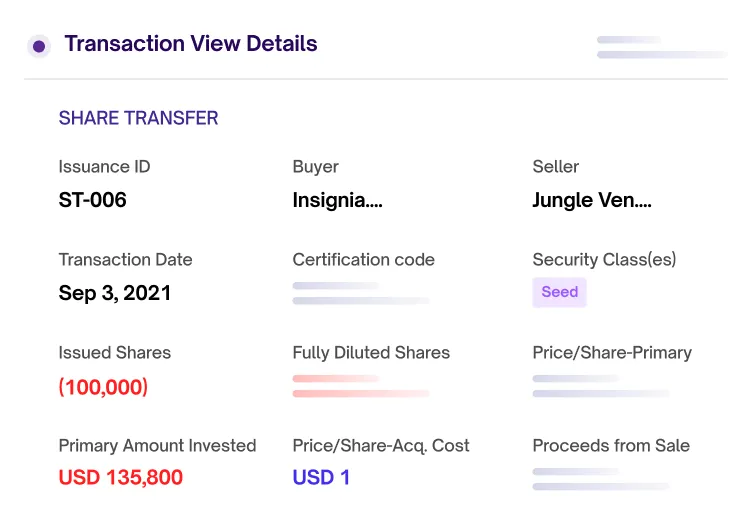The height and width of the screenshot is (530, 752).
Task: Select the transaction date Sep 3, 2021
Action: coord(115,293)
